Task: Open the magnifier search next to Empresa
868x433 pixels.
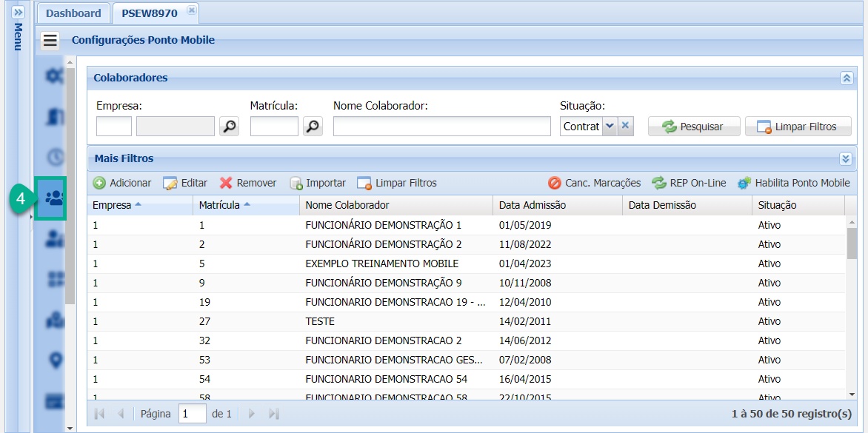Action: 228,126
